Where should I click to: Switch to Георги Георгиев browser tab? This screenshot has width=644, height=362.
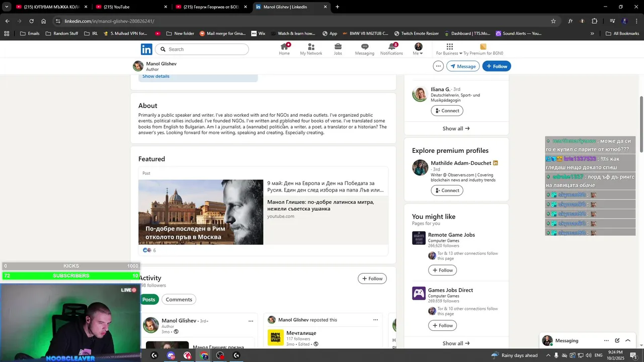[x=211, y=7]
